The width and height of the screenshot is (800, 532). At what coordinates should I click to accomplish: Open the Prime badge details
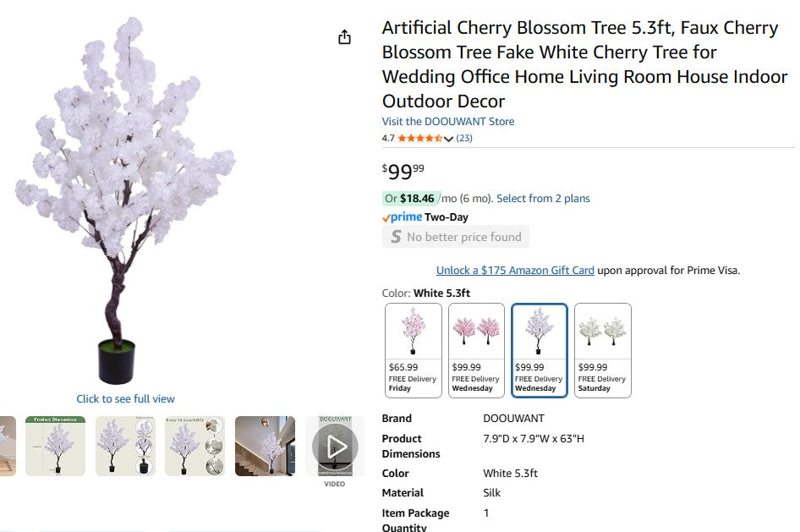(404, 217)
